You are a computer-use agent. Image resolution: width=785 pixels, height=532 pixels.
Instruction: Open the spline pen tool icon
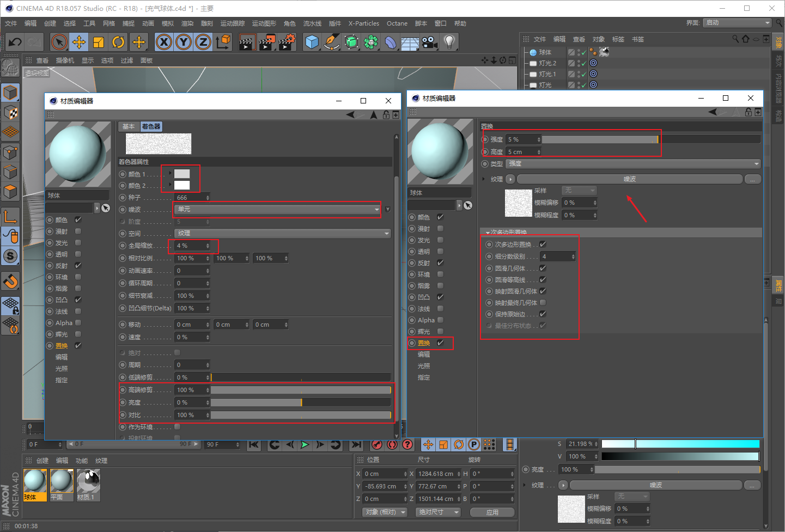click(x=332, y=42)
